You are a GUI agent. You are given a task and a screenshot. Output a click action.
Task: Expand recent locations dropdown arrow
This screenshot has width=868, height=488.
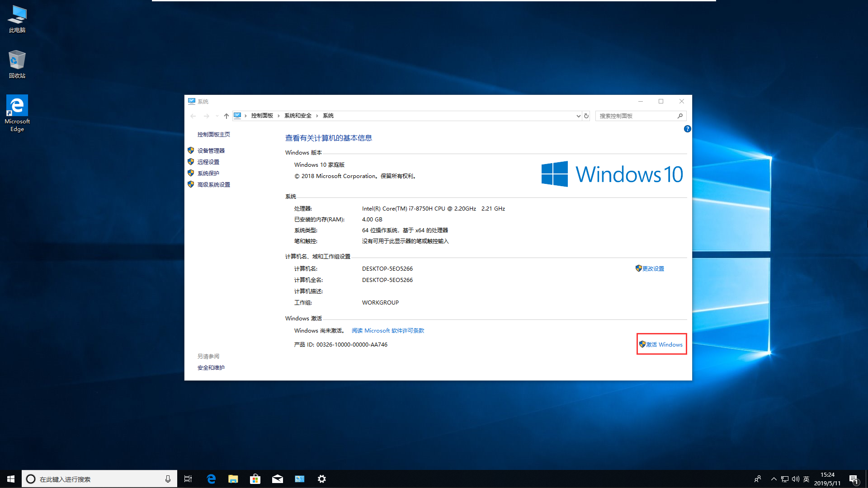pos(217,116)
